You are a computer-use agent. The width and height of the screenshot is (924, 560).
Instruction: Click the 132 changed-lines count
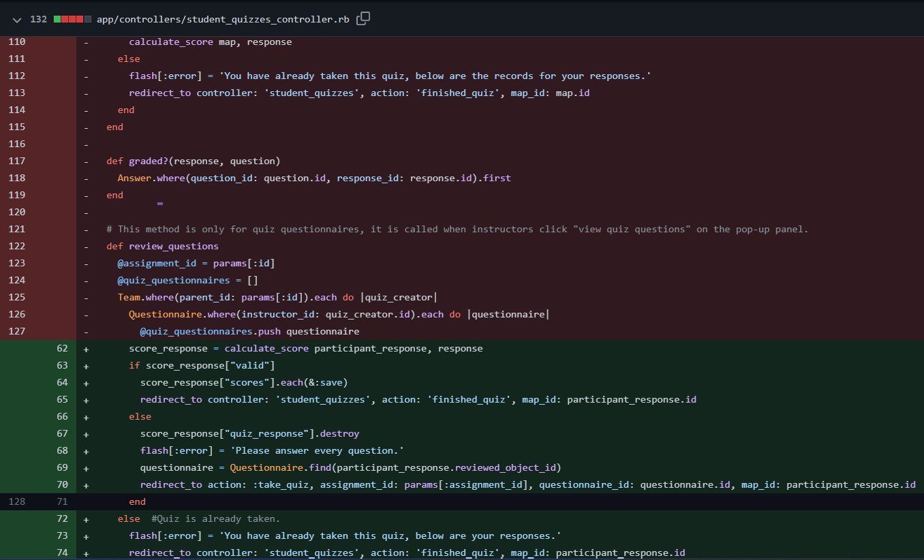tap(38, 19)
